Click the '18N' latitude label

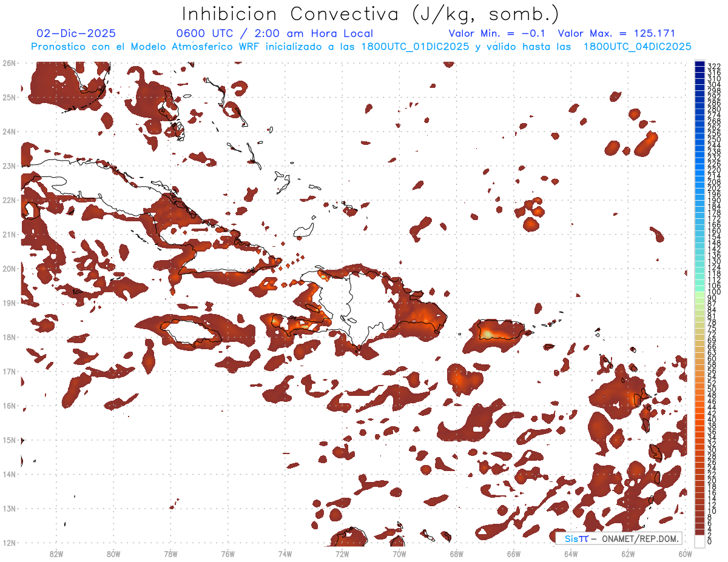click(8, 337)
